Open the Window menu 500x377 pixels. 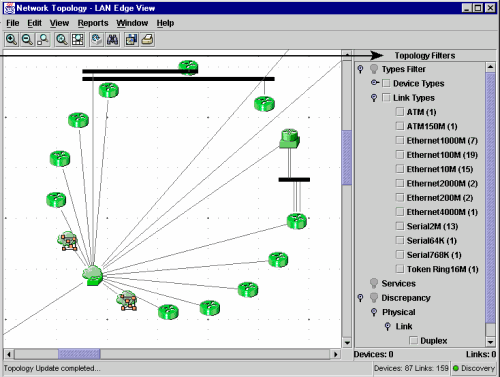point(132,23)
